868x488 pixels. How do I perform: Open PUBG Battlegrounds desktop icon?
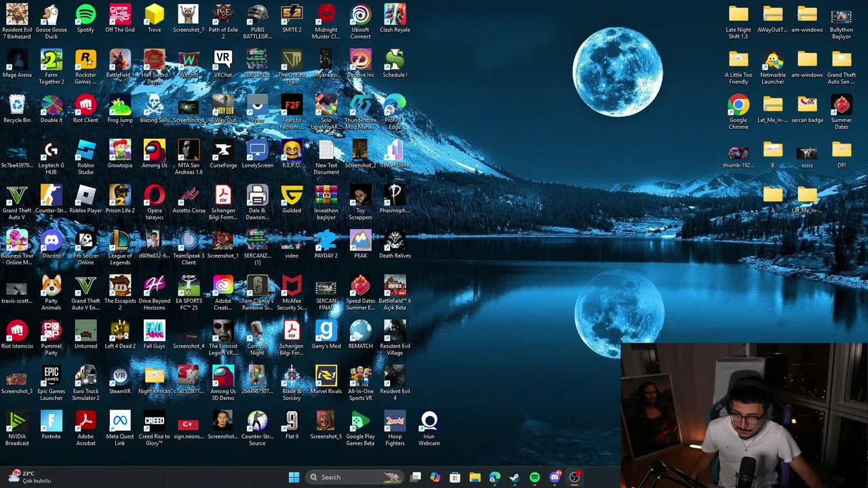258,22
